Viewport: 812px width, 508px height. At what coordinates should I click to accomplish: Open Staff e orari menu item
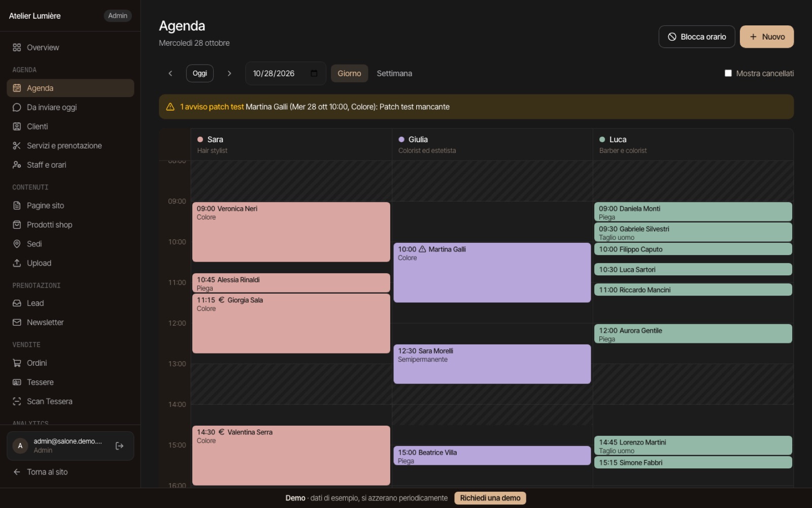tap(71, 165)
